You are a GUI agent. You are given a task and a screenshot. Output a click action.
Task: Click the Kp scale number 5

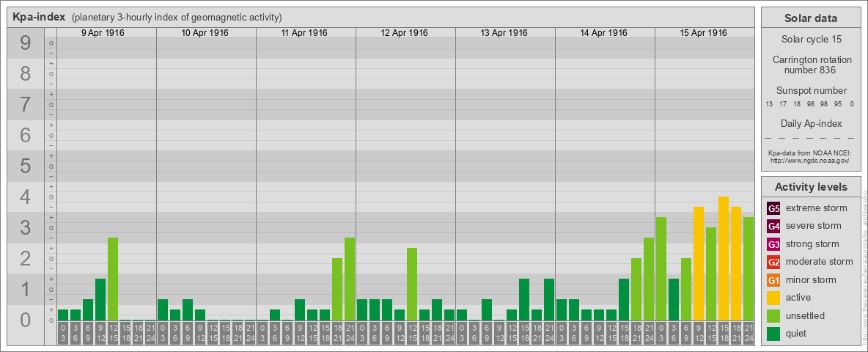tap(25, 166)
